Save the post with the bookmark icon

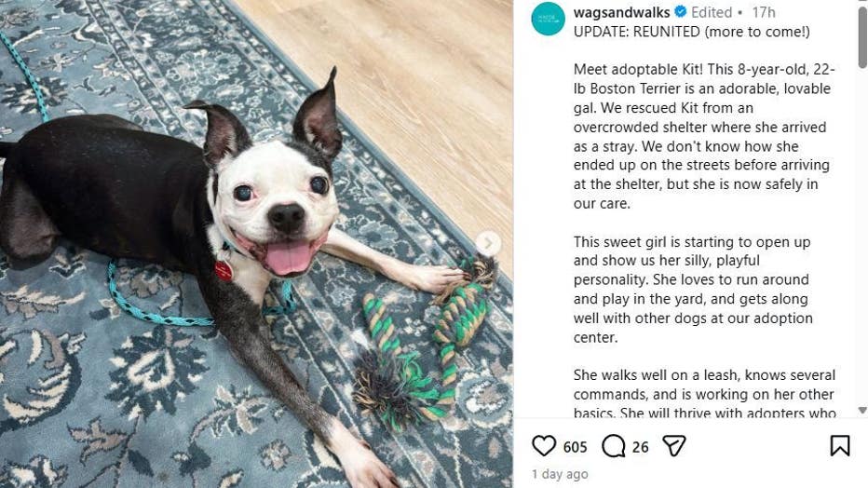pos(840,445)
